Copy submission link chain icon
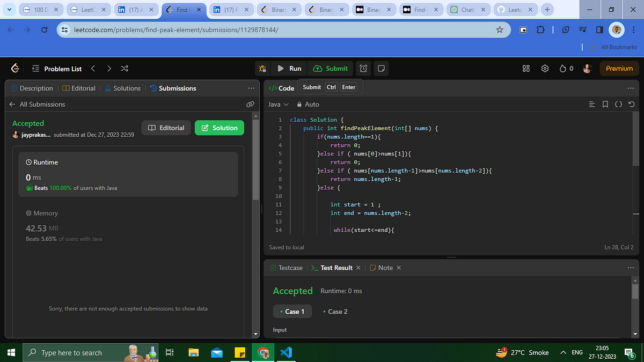The height and width of the screenshot is (362, 644). pos(250,104)
